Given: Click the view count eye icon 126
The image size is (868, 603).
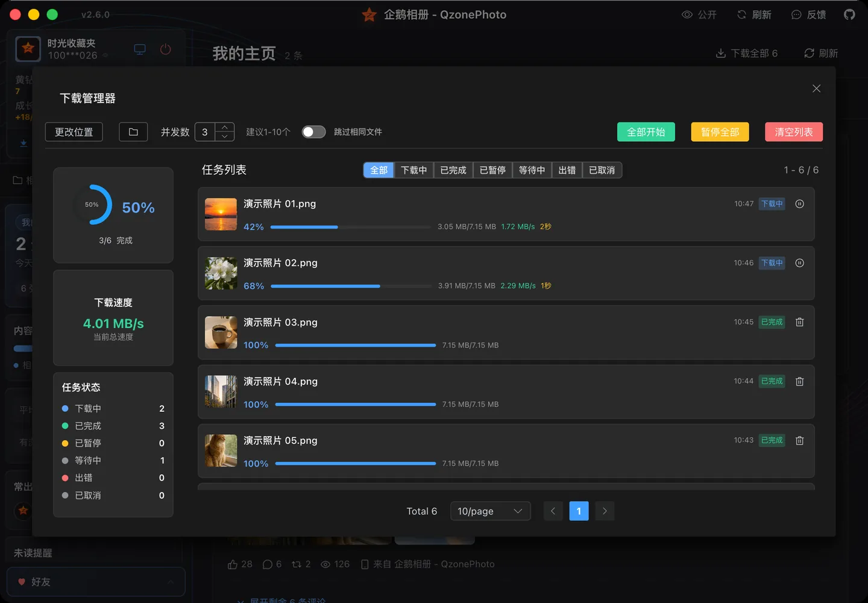Looking at the screenshot, I should pyautogui.click(x=325, y=564).
